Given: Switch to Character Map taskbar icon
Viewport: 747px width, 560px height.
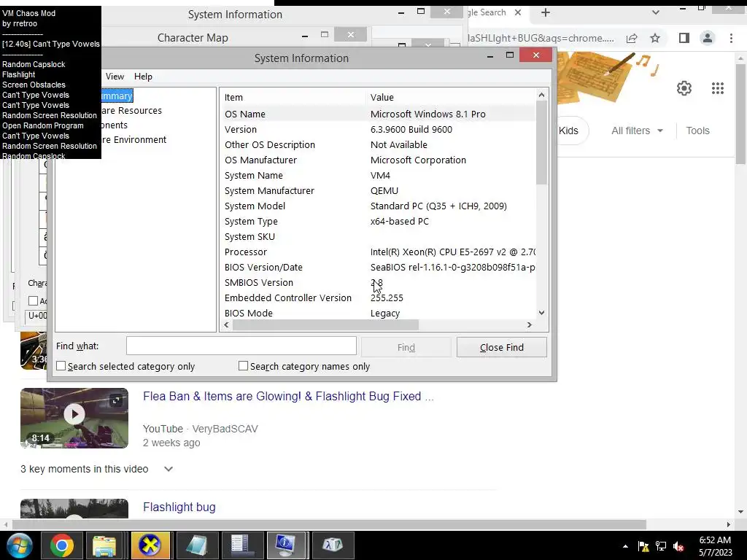Looking at the screenshot, I should (333, 545).
